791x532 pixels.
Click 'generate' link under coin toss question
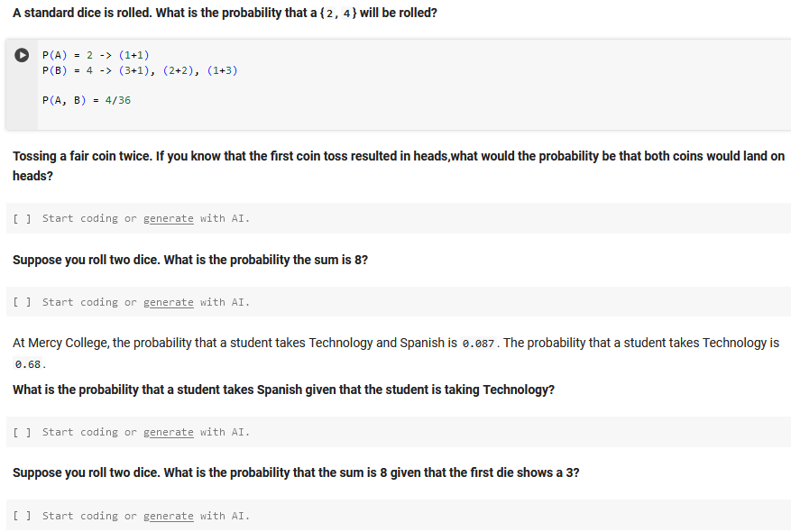tap(169, 218)
